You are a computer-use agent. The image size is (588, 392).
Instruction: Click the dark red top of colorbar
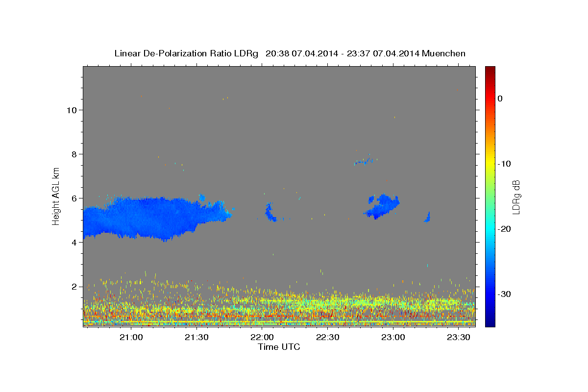click(x=490, y=70)
